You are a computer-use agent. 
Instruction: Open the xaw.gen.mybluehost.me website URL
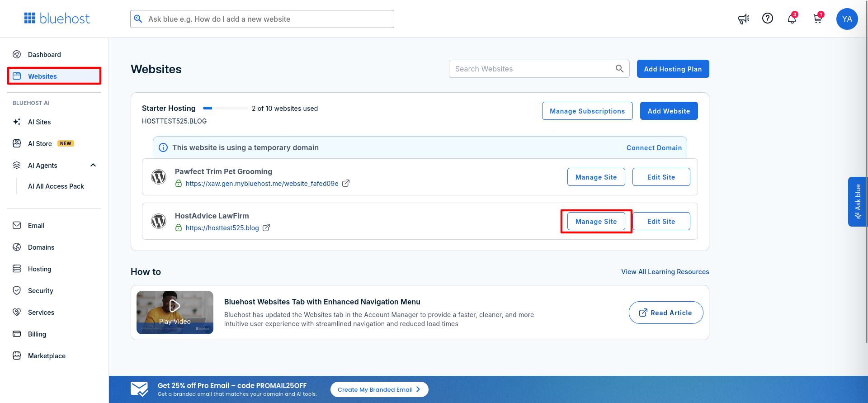point(262,183)
